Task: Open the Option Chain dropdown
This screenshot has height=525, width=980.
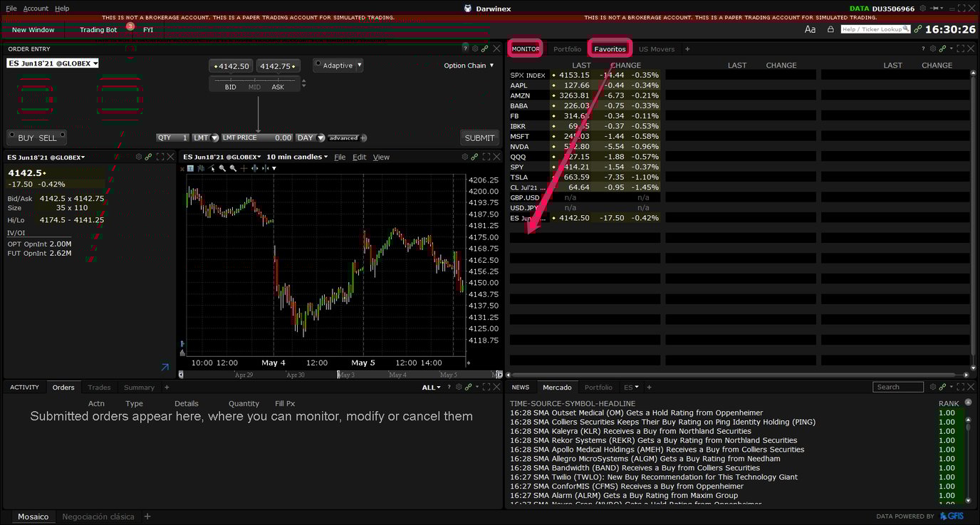Action: point(469,66)
